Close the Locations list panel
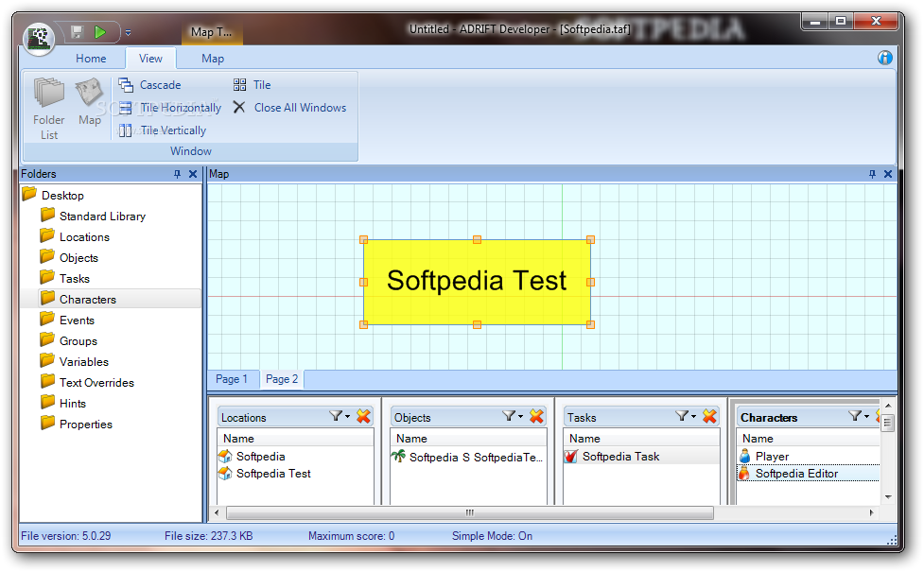Screen dimensions: 924x572 coord(363,417)
